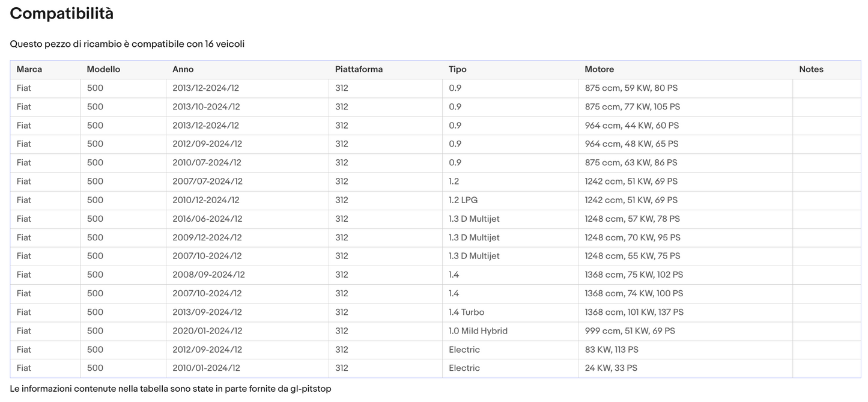The height and width of the screenshot is (402, 868).
Task: Click the 2016/06-2024/12 year cell
Action: 207,219
